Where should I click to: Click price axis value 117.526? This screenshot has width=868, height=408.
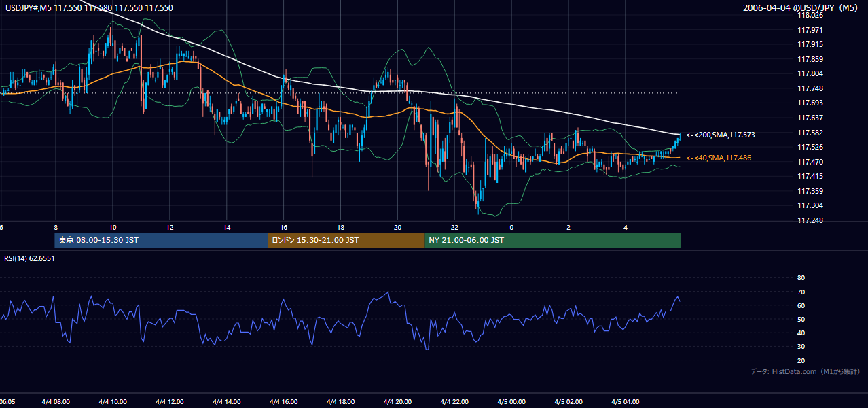pos(809,147)
